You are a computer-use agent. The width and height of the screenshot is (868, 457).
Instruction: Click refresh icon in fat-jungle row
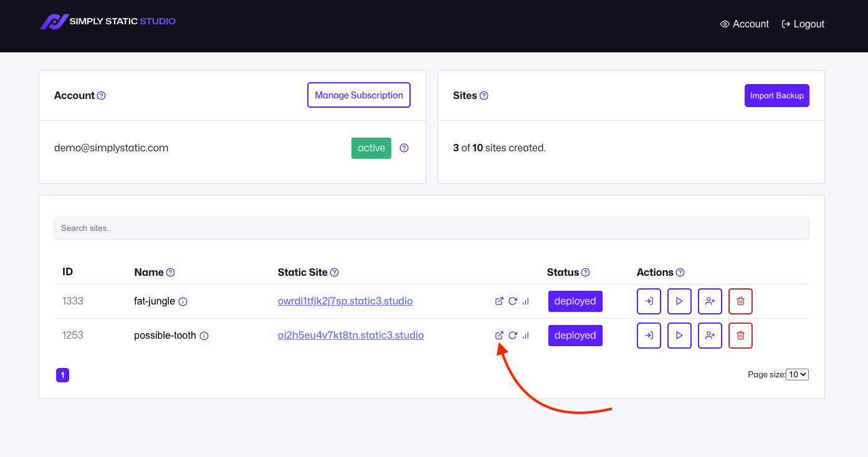pos(513,301)
